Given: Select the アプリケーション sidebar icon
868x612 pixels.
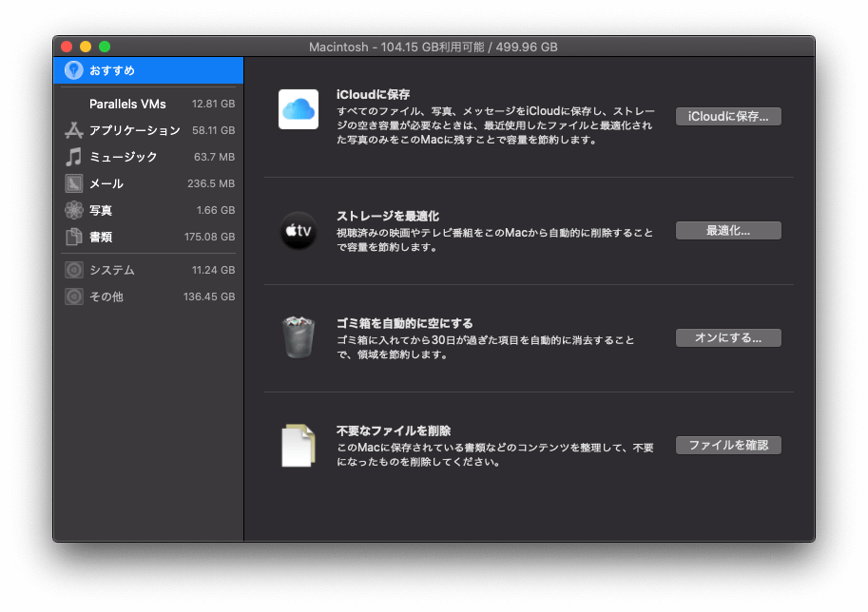Looking at the screenshot, I should pos(72,130).
